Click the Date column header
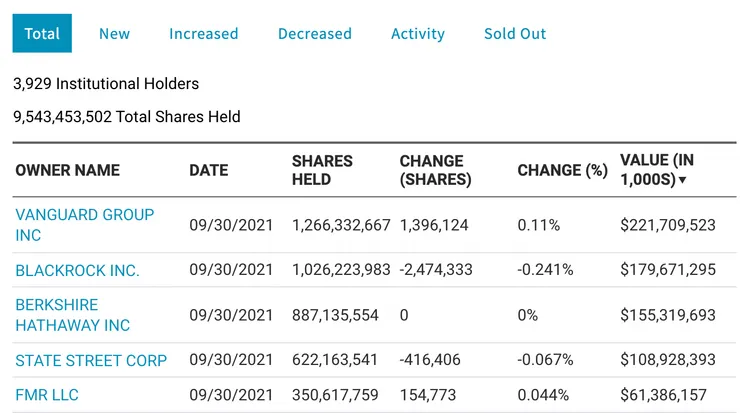 (209, 170)
